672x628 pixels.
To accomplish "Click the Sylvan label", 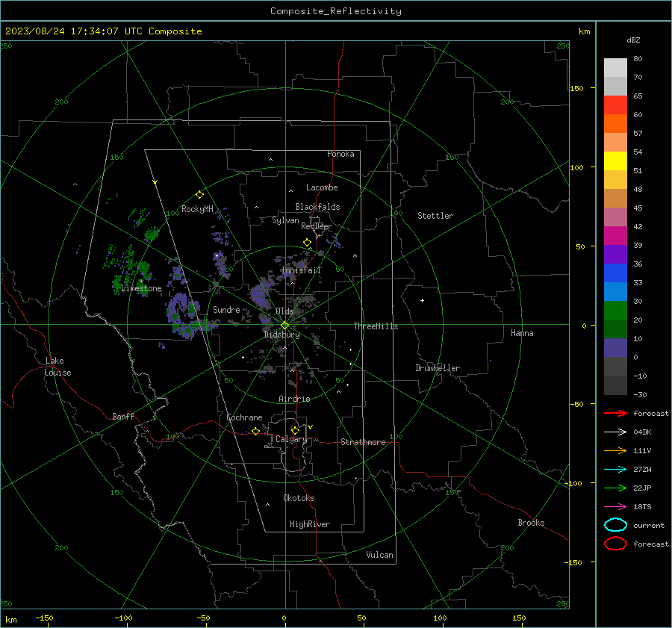I will [x=285, y=220].
